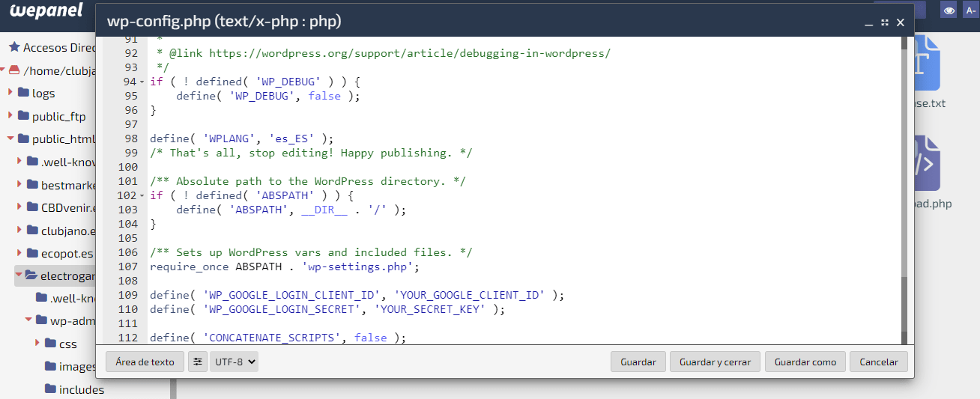Expand the css folder arrow

coord(38,344)
